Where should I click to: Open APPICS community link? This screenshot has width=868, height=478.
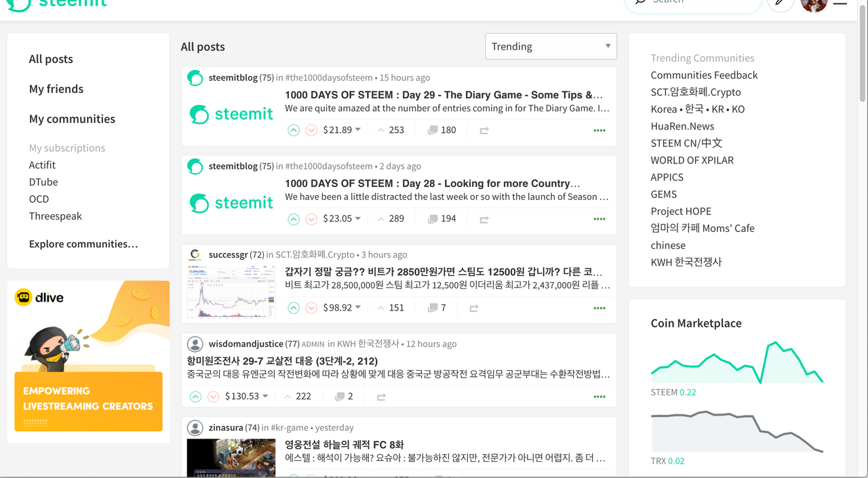point(667,177)
